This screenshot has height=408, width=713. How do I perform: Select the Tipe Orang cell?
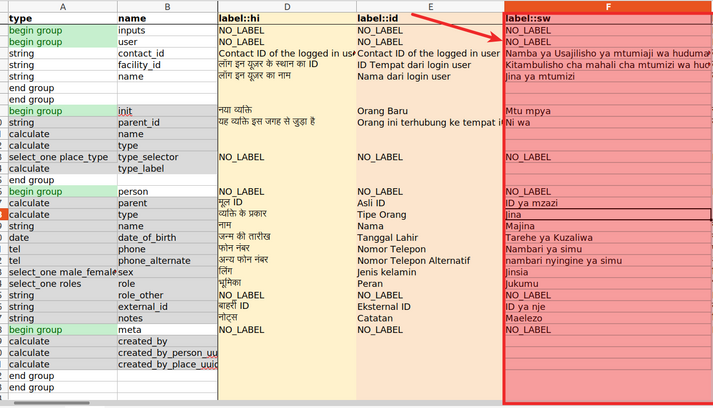(x=430, y=215)
